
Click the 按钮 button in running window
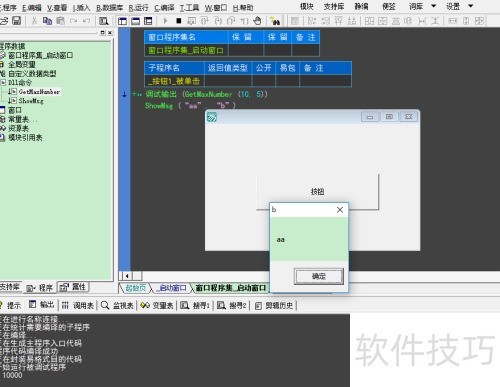coord(317,192)
